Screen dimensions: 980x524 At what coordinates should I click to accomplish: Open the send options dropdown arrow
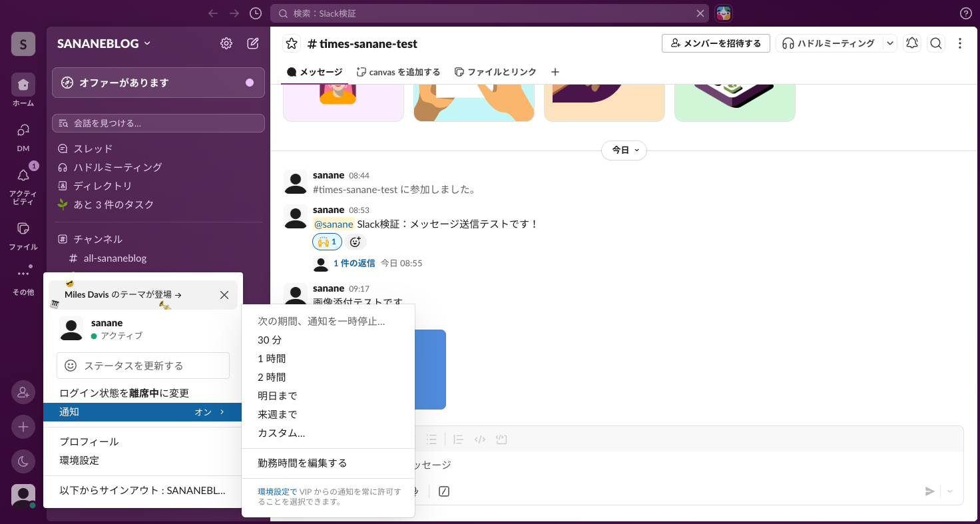pos(950,491)
